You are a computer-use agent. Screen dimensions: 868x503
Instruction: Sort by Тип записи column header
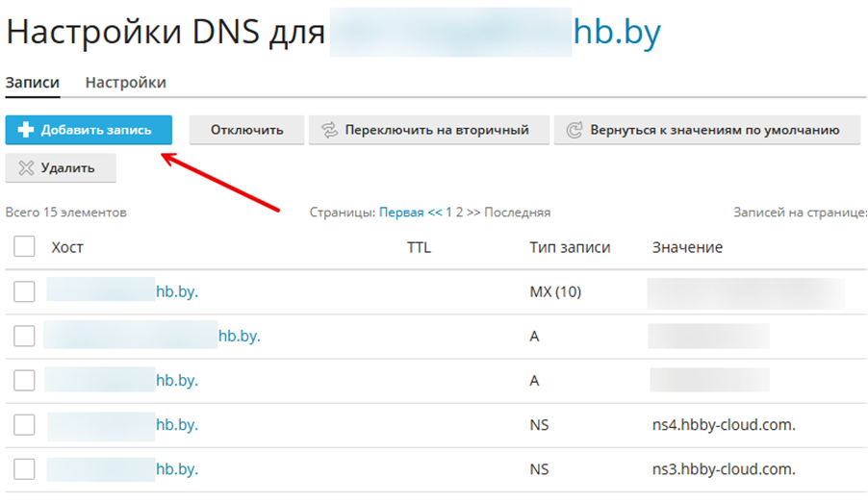pos(570,247)
